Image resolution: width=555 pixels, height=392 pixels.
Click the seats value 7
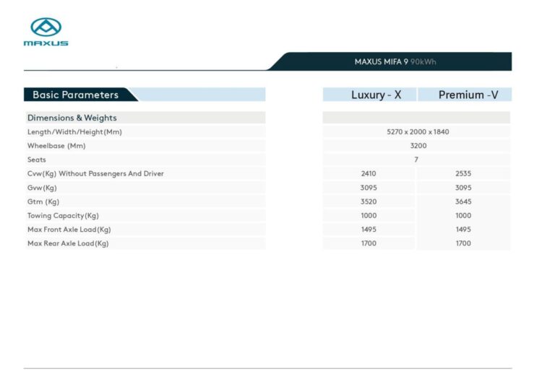tap(416, 160)
